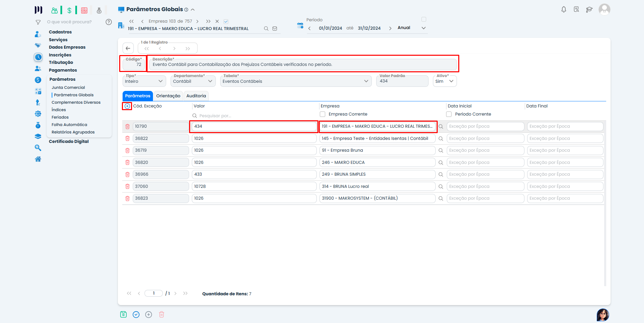Go to Certificado Digital section
Image resolution: width=644 pixels, height=323 pixels.
pos(69,142)
